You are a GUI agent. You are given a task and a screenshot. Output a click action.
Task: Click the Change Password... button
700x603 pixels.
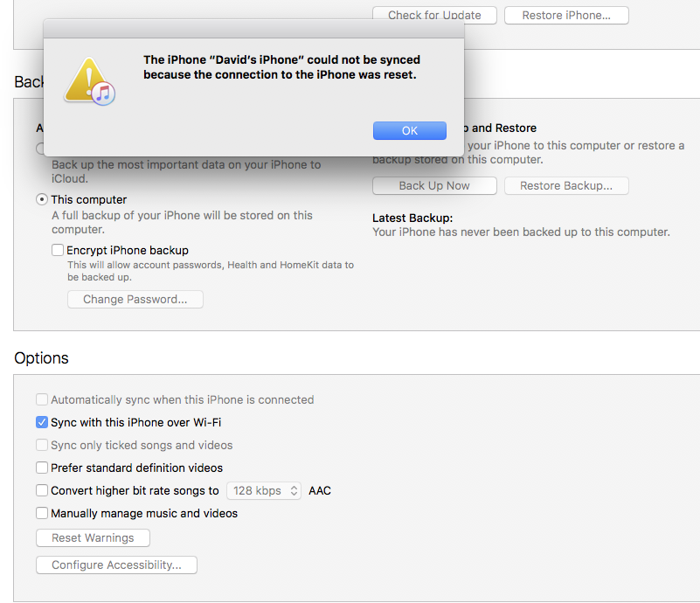[135, 299]
